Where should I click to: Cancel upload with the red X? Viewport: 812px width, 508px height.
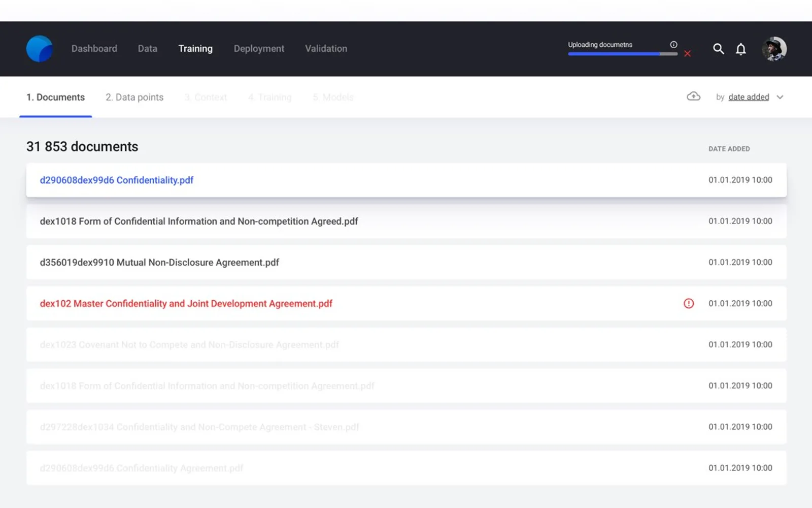(687, 53)
